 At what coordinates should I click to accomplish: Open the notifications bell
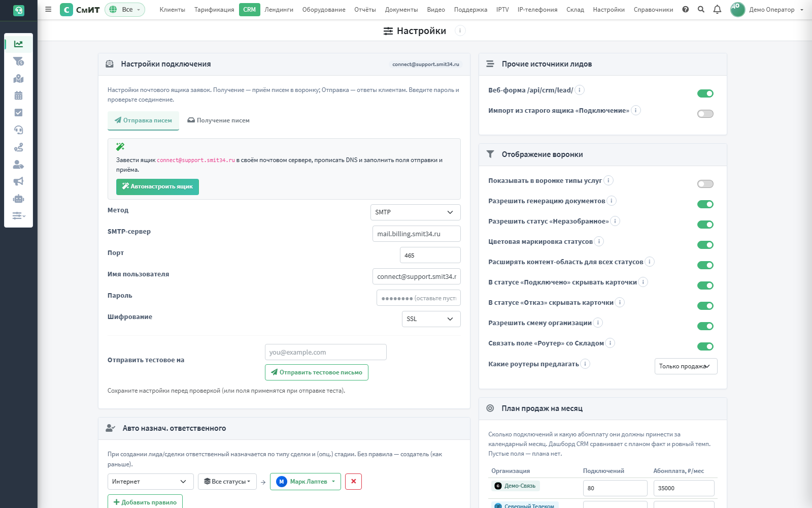tap(717, 9)
